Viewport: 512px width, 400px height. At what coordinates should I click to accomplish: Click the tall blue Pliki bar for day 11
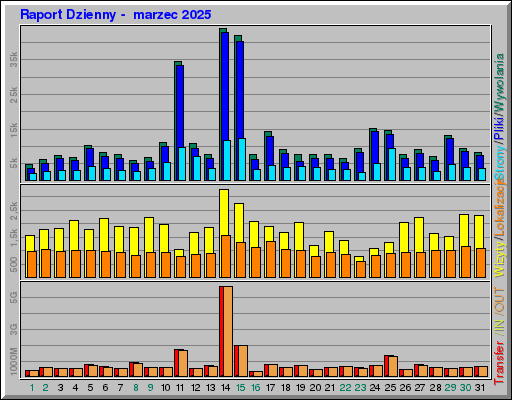(180, 106)
